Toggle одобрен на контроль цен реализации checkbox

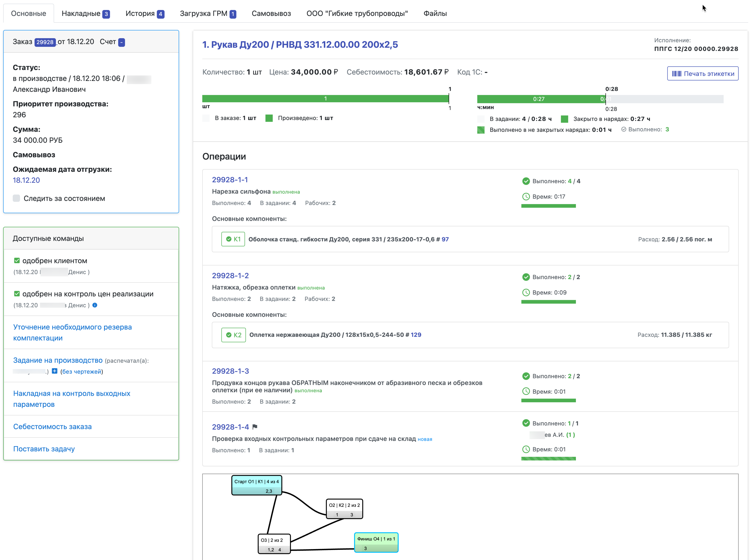tap(17, 294)
